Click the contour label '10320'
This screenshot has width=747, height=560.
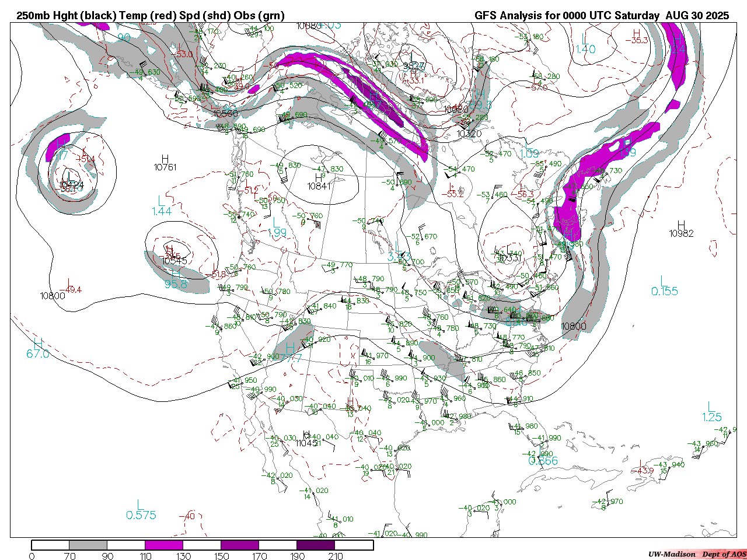[x=469, y=134]
